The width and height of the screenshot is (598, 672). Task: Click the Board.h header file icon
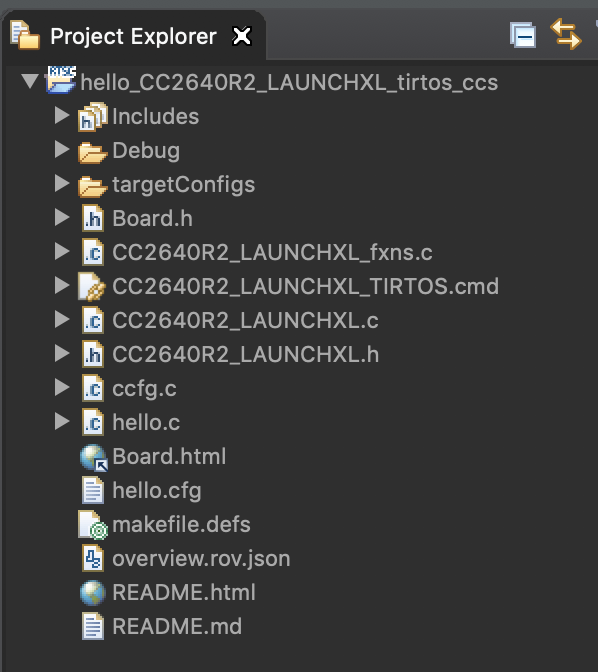pyautogui.click(x=93, y=218)
